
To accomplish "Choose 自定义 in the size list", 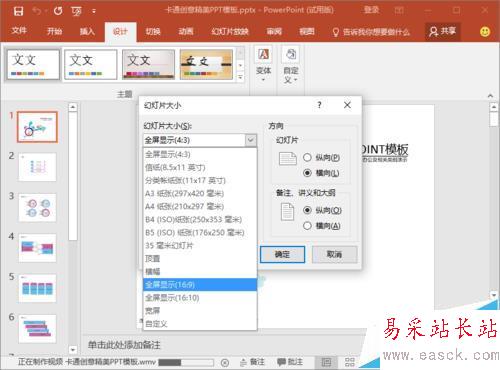I will coord(200,323).
